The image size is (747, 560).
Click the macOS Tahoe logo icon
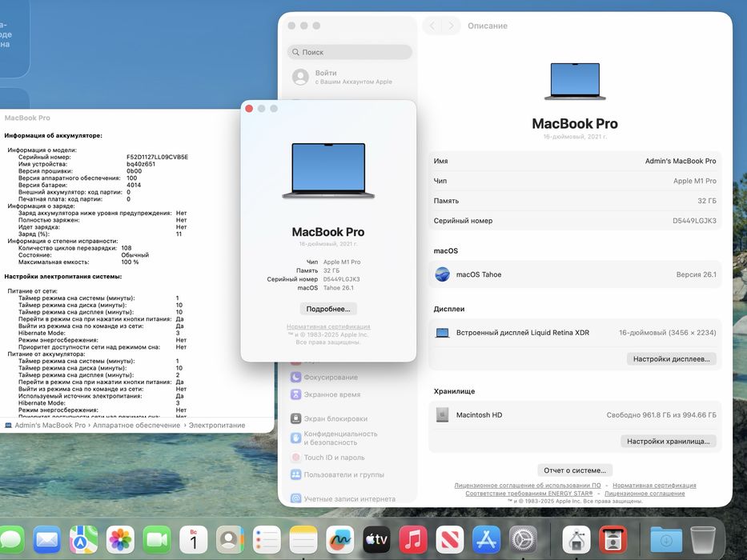coord(442,274)
